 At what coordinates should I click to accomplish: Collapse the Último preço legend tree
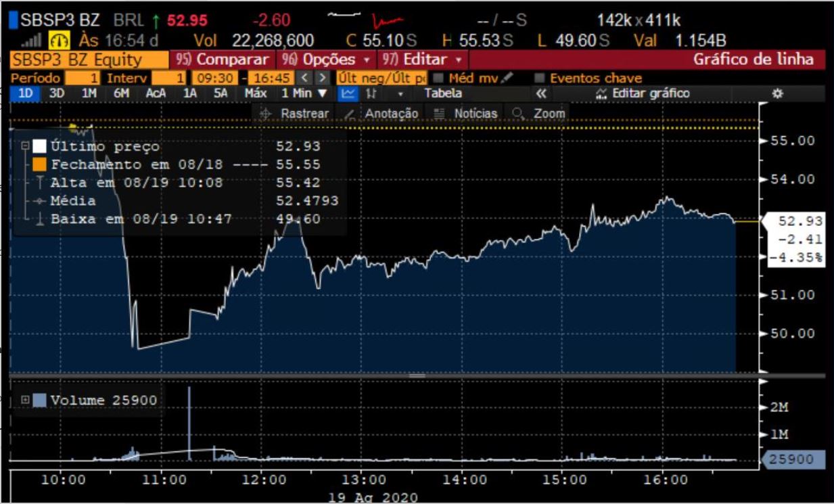pyautogui.click(x=25, y=146)
